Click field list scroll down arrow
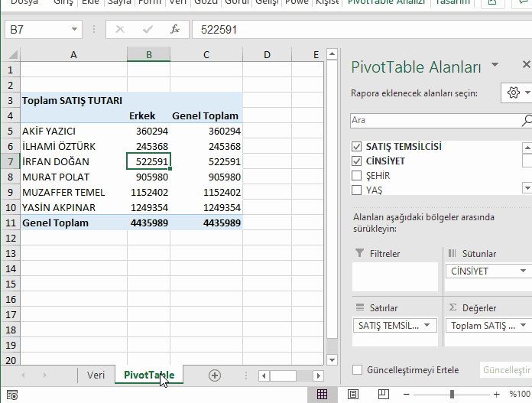This screenshot has width=532, height=403. coord(527,188)
